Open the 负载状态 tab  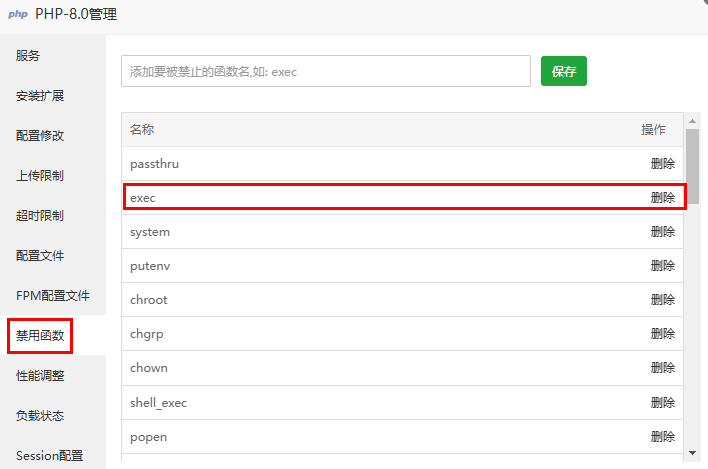[40, 416]
